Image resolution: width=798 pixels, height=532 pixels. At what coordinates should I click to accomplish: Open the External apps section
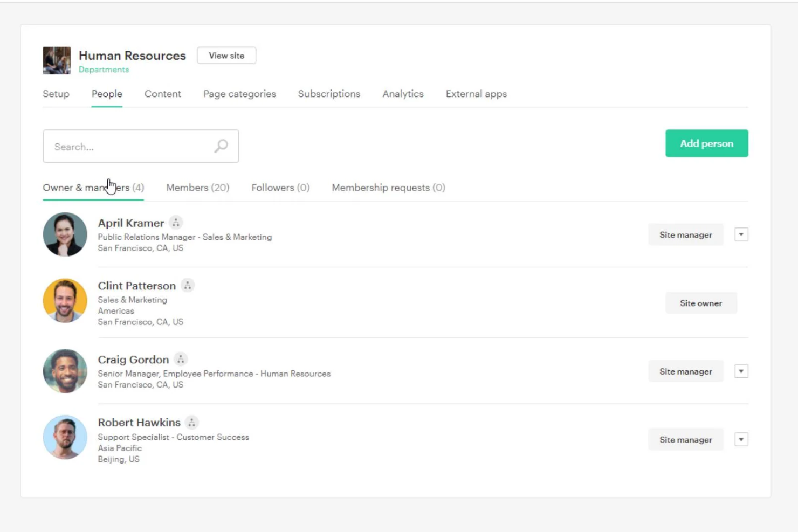476,94
